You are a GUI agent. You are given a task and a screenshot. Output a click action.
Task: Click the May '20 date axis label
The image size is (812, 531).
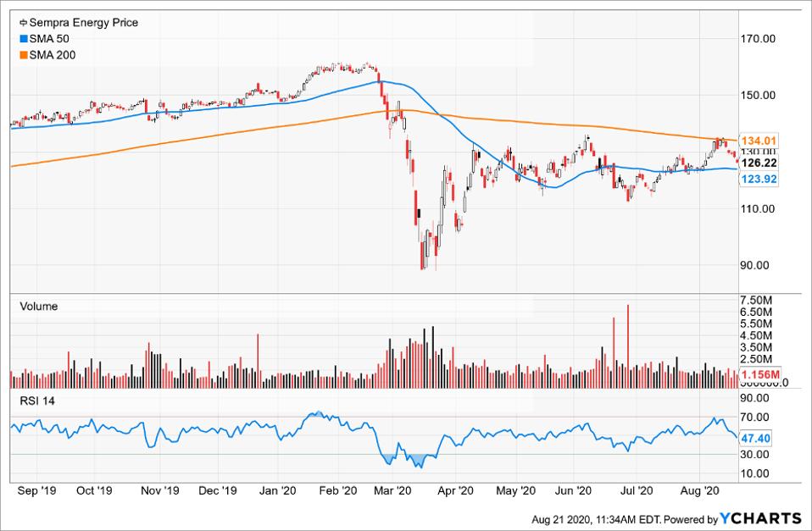click(516, 490)
